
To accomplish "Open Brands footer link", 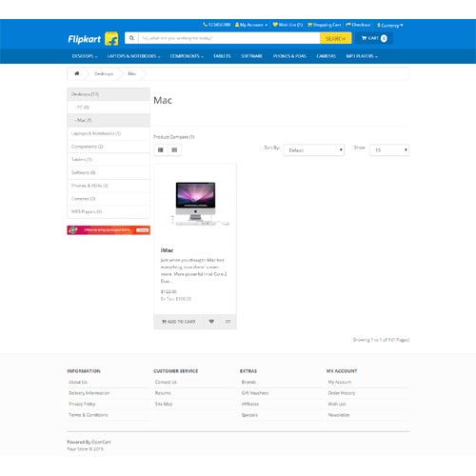I will click(248, 382).
